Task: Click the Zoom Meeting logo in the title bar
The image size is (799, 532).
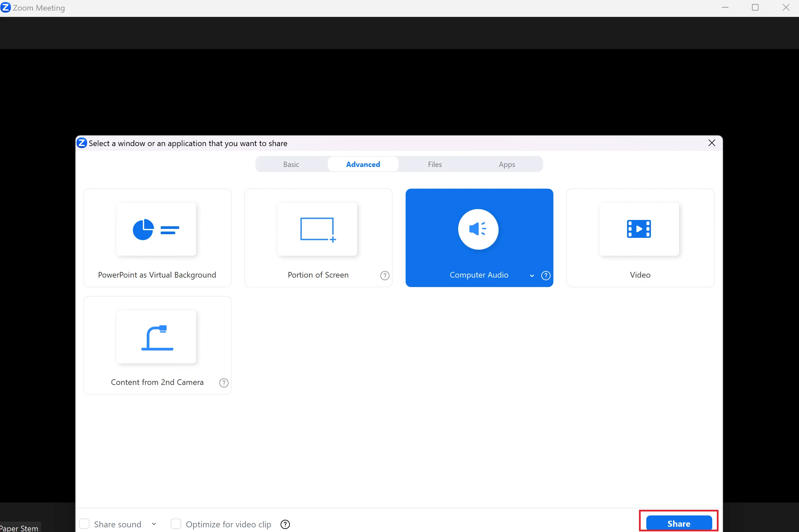Action: point(5,8)
